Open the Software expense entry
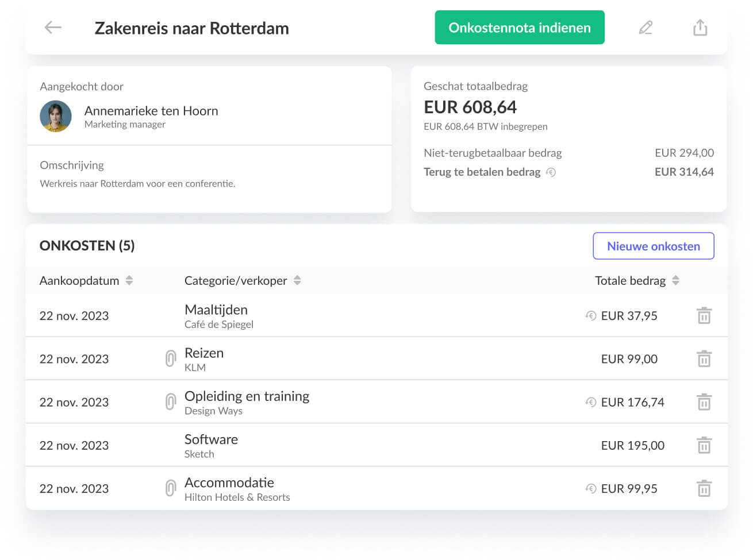 pyautogui.click(x=376, y=445)
